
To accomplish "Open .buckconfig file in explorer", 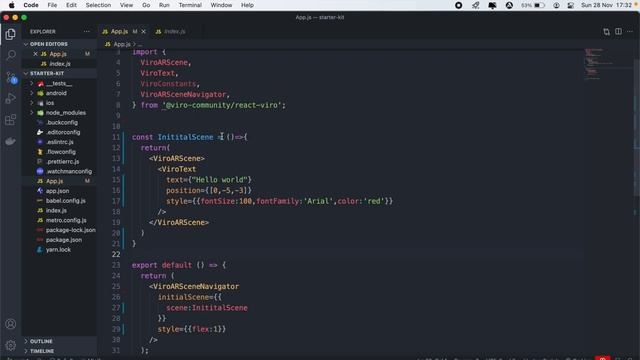I will pyautogui.click(x=60, y=122).
